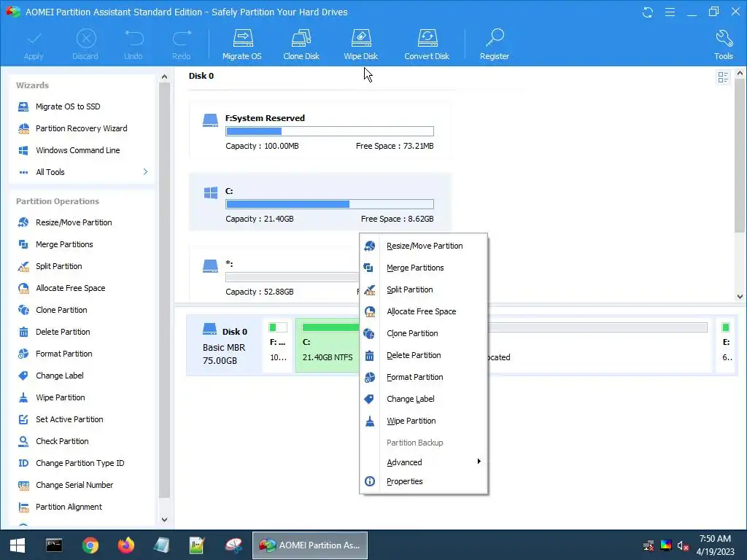Start Migrate OS to SSD wizard

(58, 106)
